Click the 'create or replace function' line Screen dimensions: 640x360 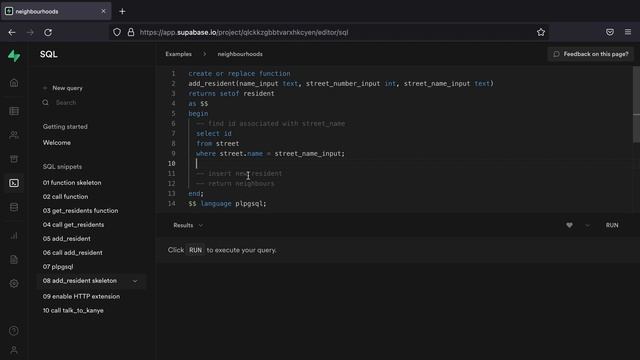239,73
